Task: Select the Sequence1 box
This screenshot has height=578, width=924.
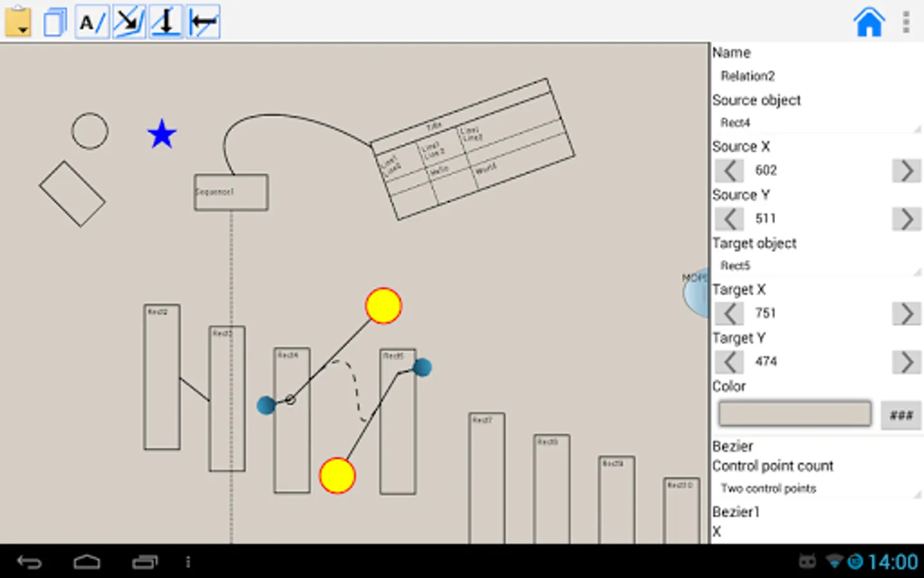Action: (x=231, y=192)
